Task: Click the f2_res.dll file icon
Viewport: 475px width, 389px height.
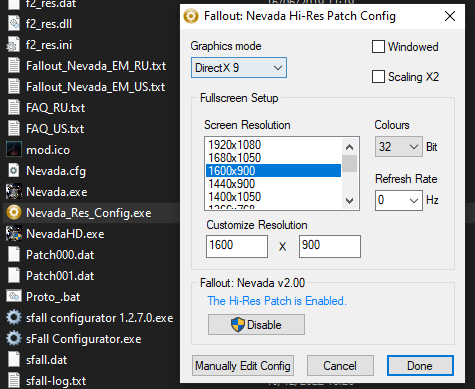Action: [x=14, y=24]
